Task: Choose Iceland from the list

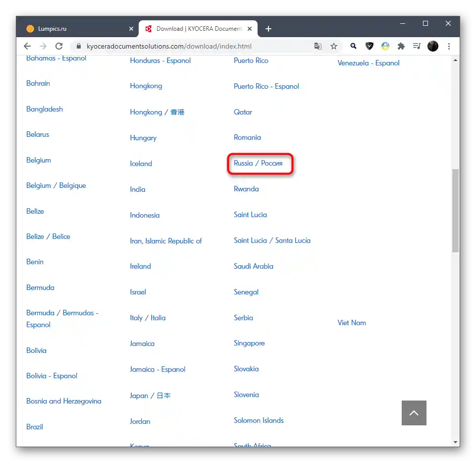Action: pos(141,164)
